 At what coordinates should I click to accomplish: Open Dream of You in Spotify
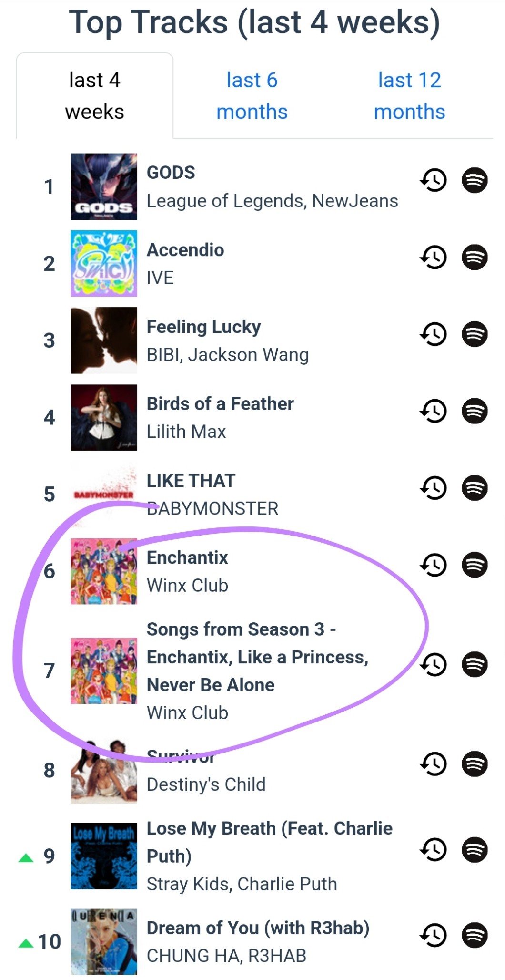pos(475,935)
